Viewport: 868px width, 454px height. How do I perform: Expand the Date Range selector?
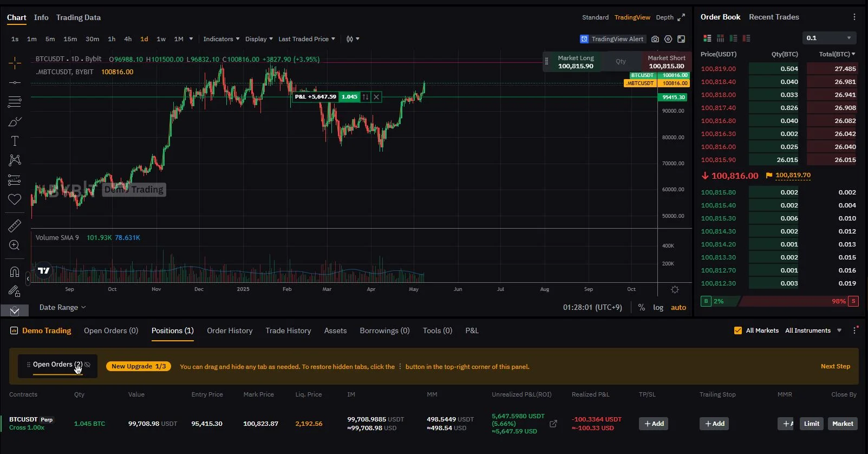62,307
